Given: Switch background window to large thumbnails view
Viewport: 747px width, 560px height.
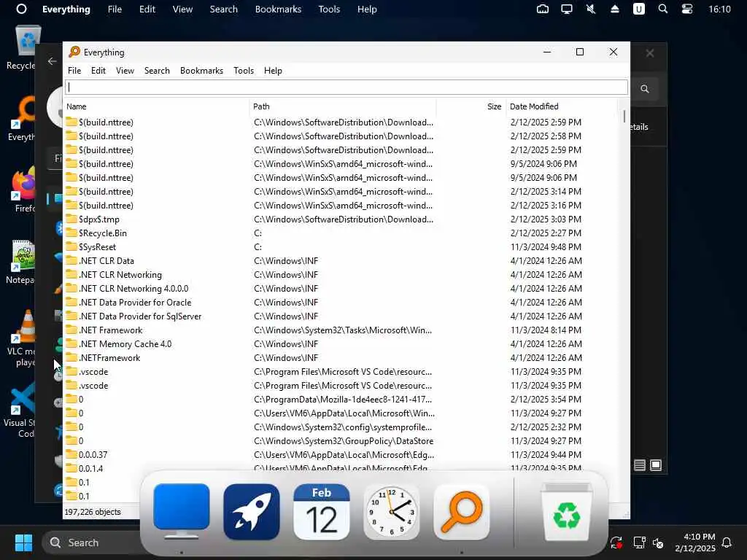Looking at the screenshot, I should pyautogui.click(x=656, y=465).
